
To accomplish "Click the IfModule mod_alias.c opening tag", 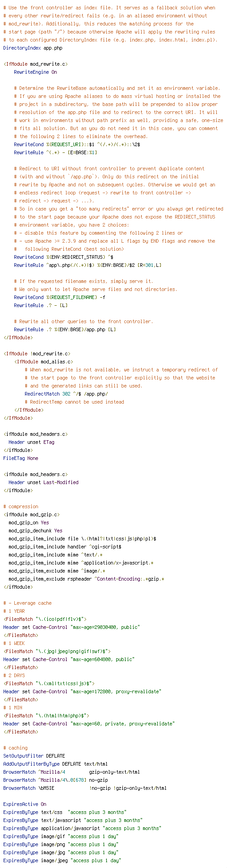I will (43, 362).
